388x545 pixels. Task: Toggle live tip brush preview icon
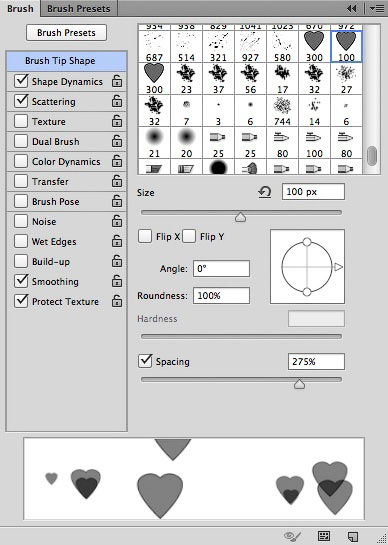point(292,536)
